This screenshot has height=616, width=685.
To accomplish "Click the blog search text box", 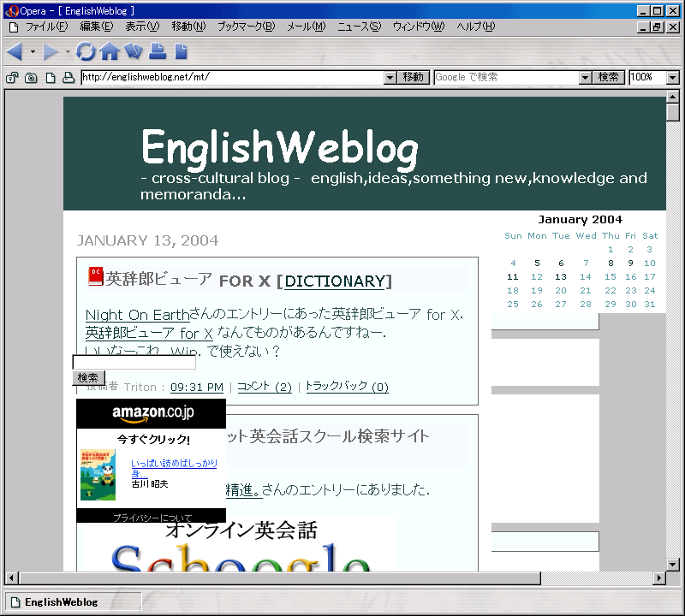I will tap(134, 363).
